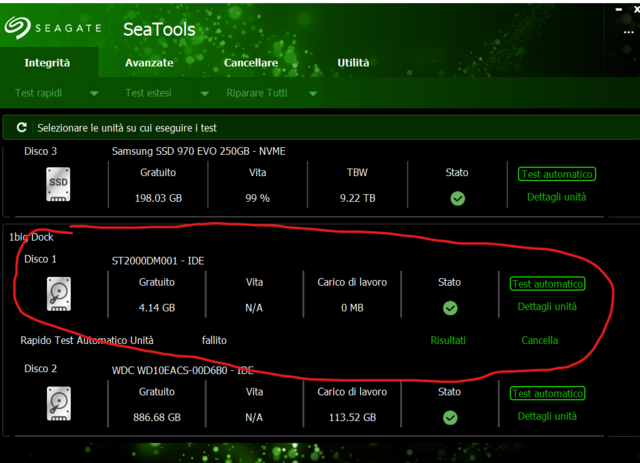Run Test automatico on WDC WD10EACS
This screenshot has width=640, height=463.
547,394
